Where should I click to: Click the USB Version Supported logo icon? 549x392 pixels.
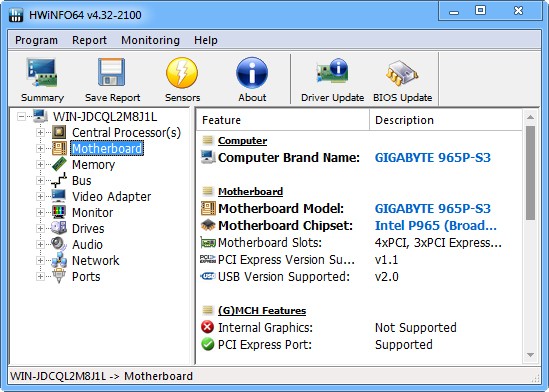click(208, 276)
